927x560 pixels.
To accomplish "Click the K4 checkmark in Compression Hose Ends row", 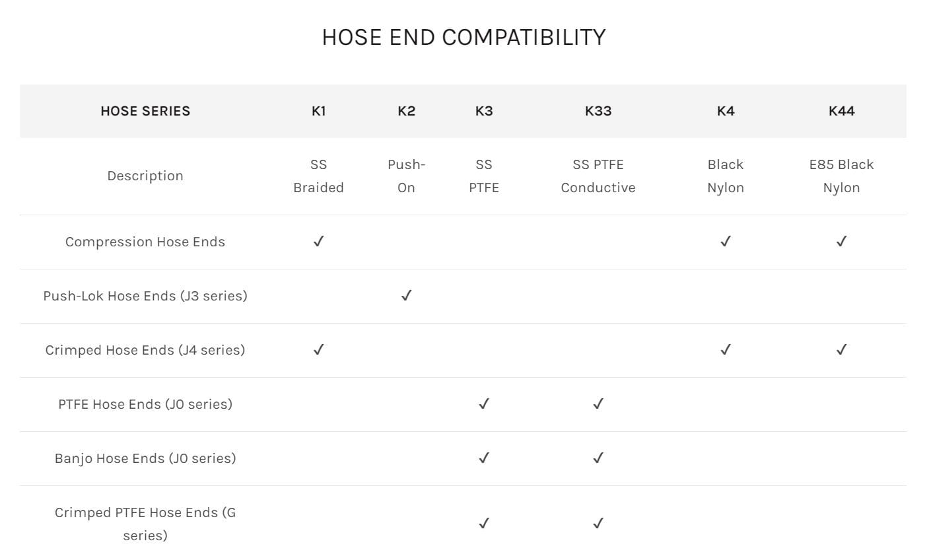I will tap(725, 242).
